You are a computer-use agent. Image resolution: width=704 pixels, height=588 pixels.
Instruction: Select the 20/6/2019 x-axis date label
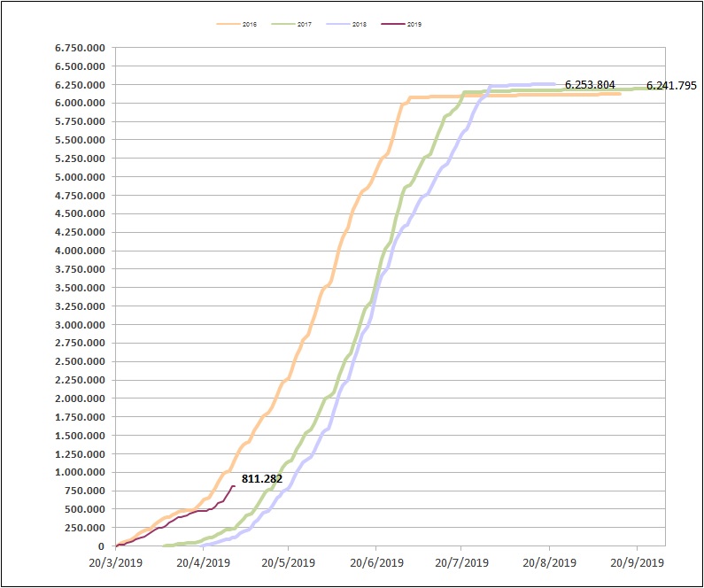coord(376,562)
